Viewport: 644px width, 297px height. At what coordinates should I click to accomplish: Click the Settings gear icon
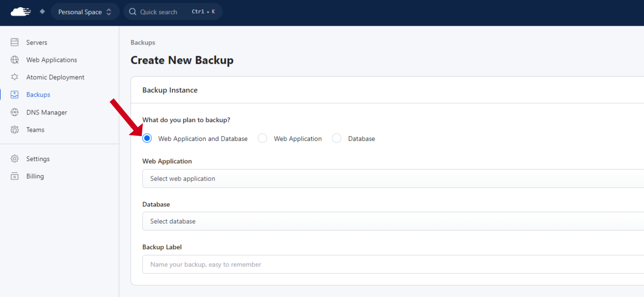[15, 159]
